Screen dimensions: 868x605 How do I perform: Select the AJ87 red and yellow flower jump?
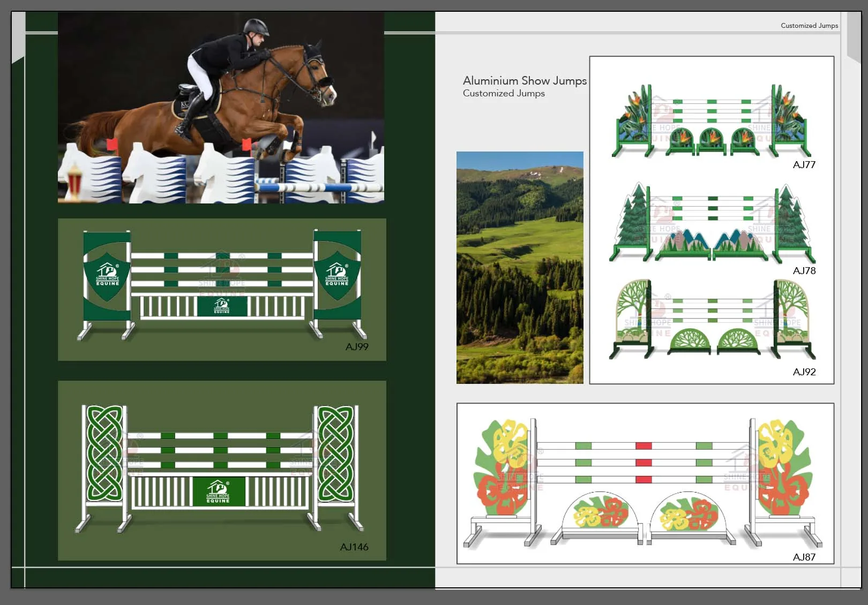coord(643,483)
